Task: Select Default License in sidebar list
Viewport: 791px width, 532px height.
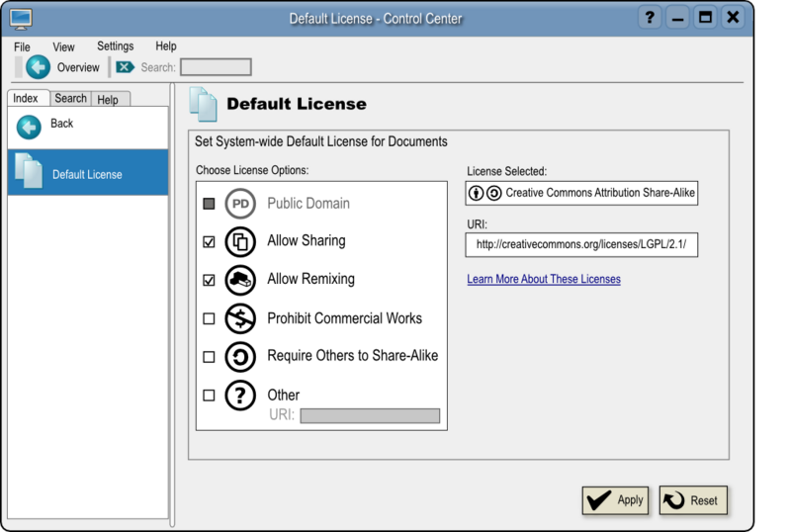Action: 88,172
